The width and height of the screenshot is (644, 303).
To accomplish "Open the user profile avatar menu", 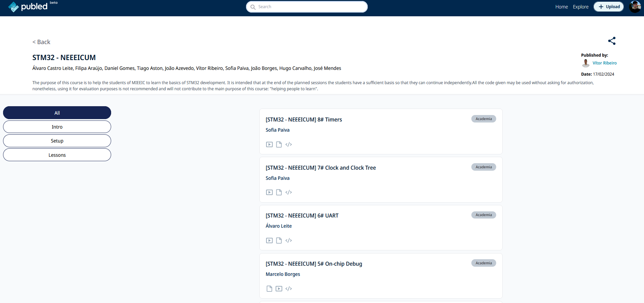I will pos(634,7).
